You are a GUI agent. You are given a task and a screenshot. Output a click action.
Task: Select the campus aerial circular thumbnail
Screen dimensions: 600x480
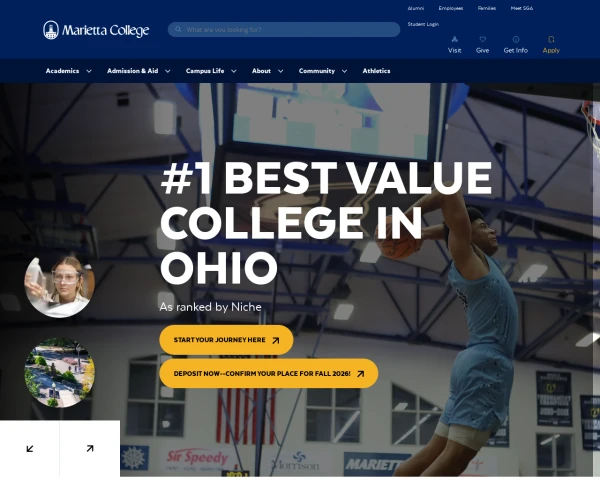pyautogui.click(x=59, y=372)
